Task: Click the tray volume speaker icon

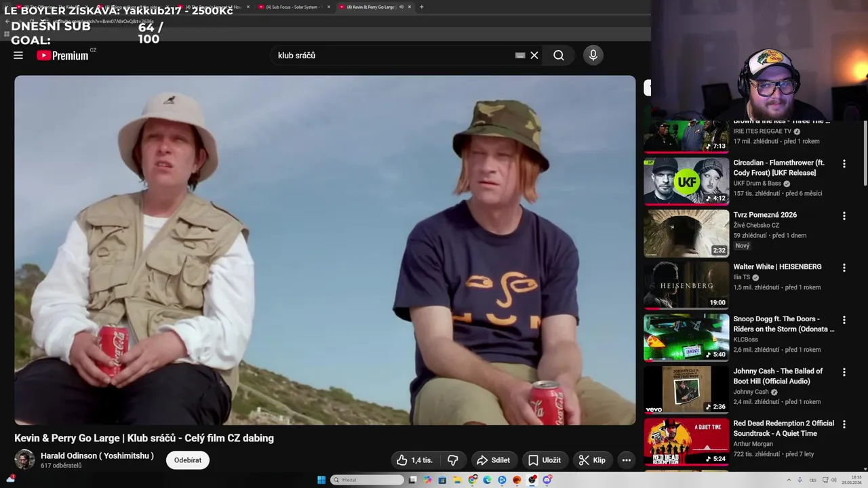Action: 834,480
